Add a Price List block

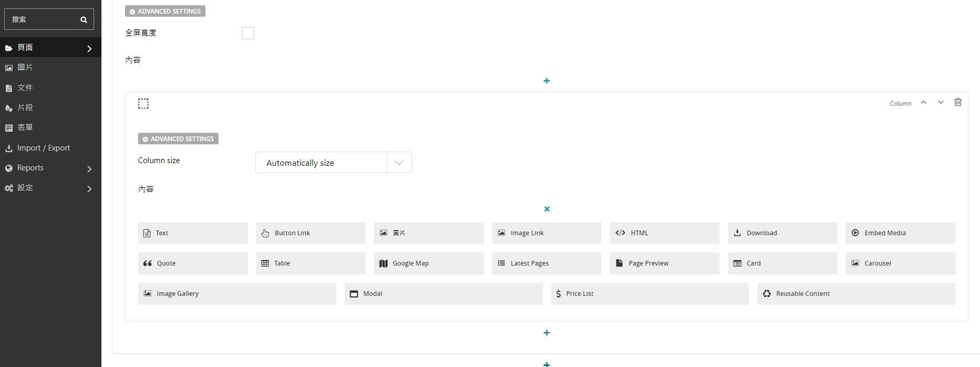[x=650, y=294]
